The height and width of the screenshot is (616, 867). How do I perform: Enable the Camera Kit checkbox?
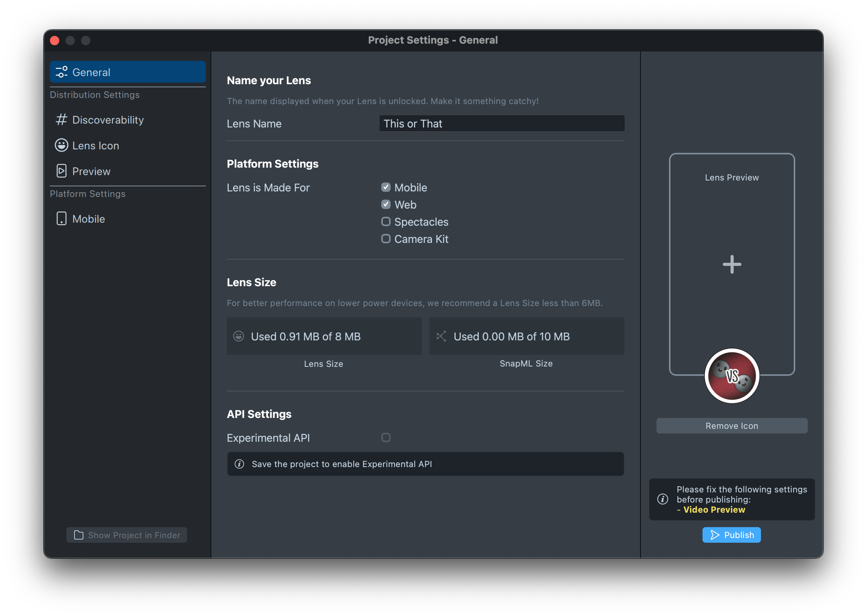pyautogui.click(x=386, y=239)
